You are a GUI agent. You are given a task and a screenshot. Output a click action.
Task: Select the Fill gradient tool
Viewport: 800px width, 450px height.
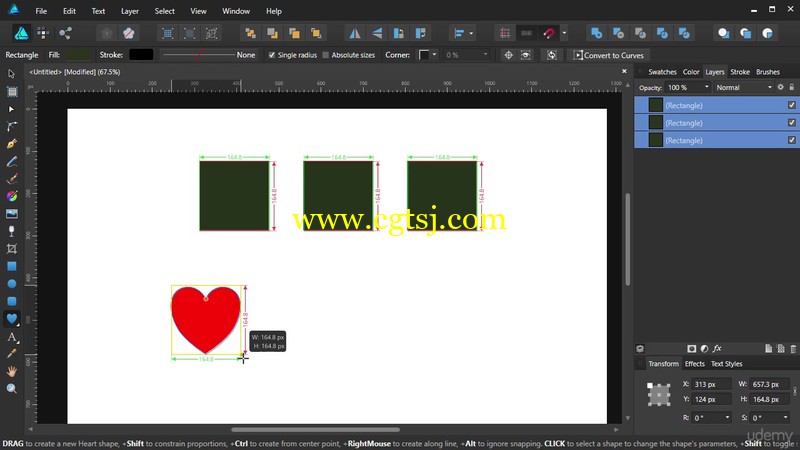(11, 196)
